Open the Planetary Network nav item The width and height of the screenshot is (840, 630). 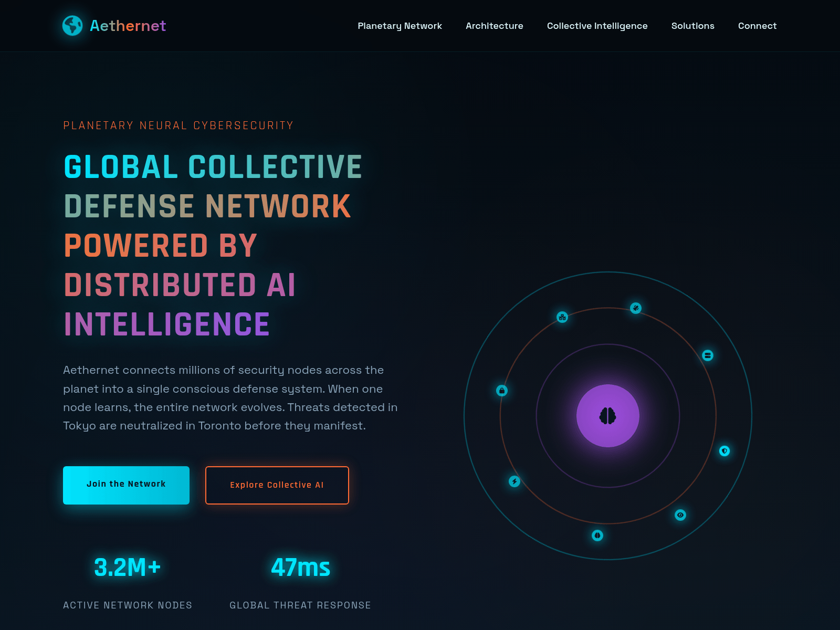(x=400, y=26)
